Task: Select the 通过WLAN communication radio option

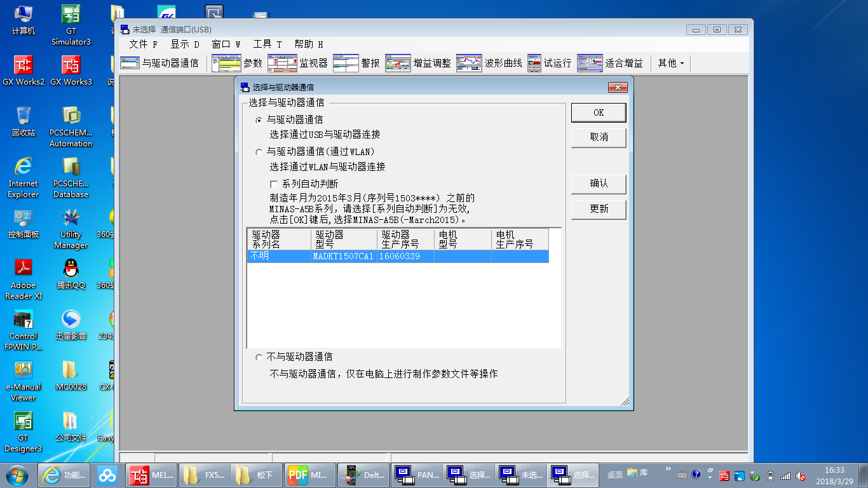Action: pyautogui.click(x=259, y=152)
